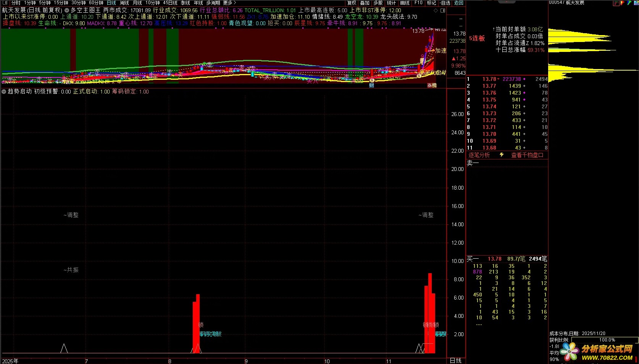Switch to the 1分钟 period tab
The height and width of the screenshot is (364, 639).
click(30, 3)
